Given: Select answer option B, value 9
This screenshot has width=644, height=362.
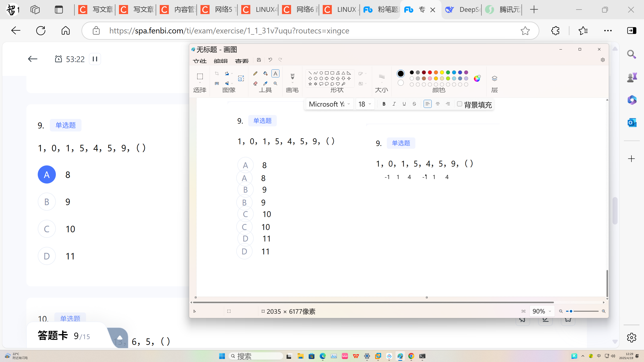Looking at the screenshot, I should coord(47,202).
